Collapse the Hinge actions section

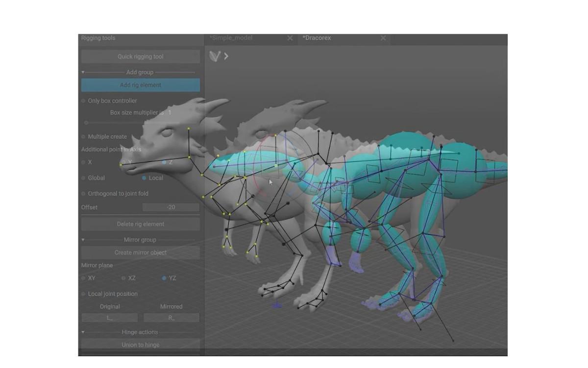pos(83,332)
